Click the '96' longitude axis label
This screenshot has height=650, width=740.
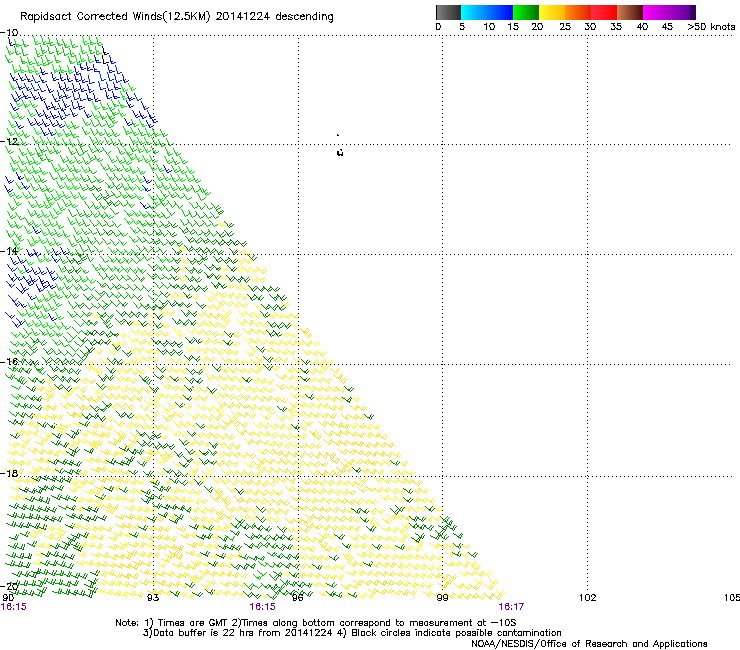(298, 598)
